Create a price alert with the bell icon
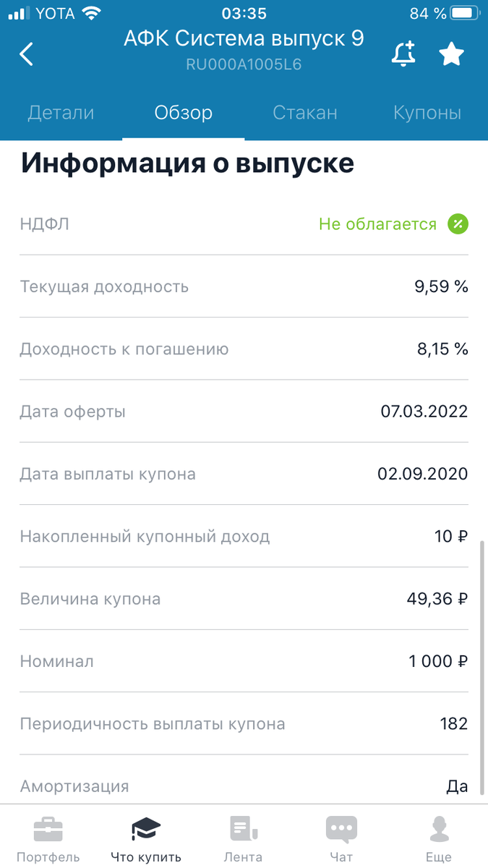The image size is (488, 868). pyautogui.click(x=404, y=53)
